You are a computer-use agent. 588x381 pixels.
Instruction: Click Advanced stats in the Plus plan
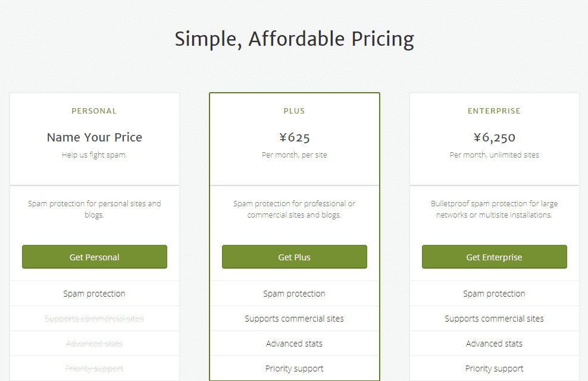(x=294, y=344)
